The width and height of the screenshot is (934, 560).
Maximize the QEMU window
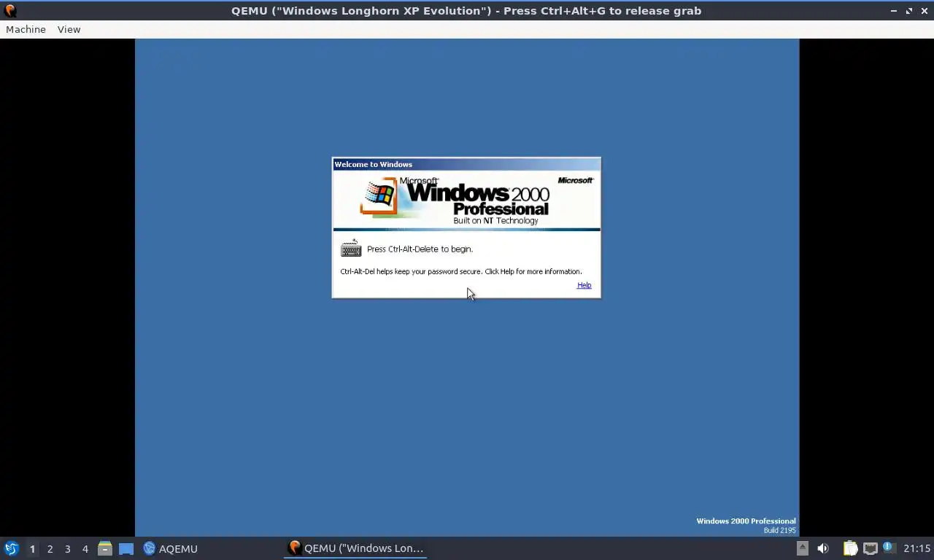point(909,11)
